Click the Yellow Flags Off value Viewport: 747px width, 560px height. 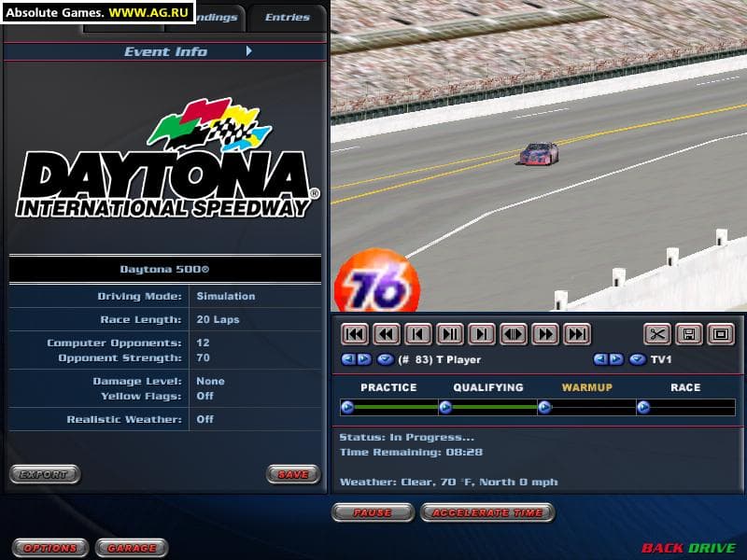click(204, 396)
